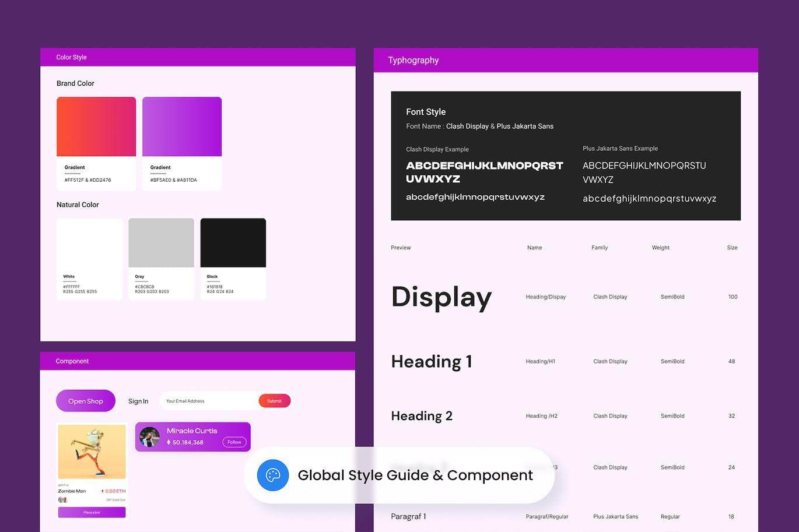Click the Place a bid button
Screen dimensions: 799x532
point(92,512)
